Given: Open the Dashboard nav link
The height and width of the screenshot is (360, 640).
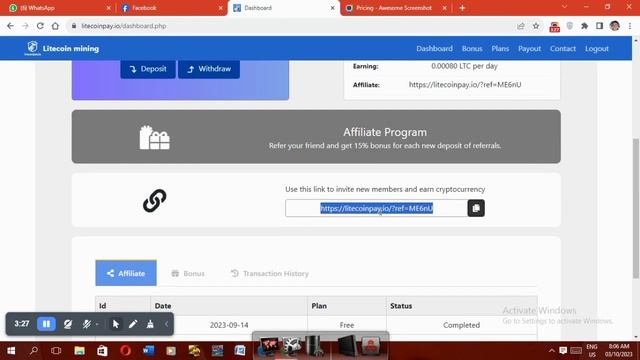Looking at the screenshot, I should click(434, 48).
